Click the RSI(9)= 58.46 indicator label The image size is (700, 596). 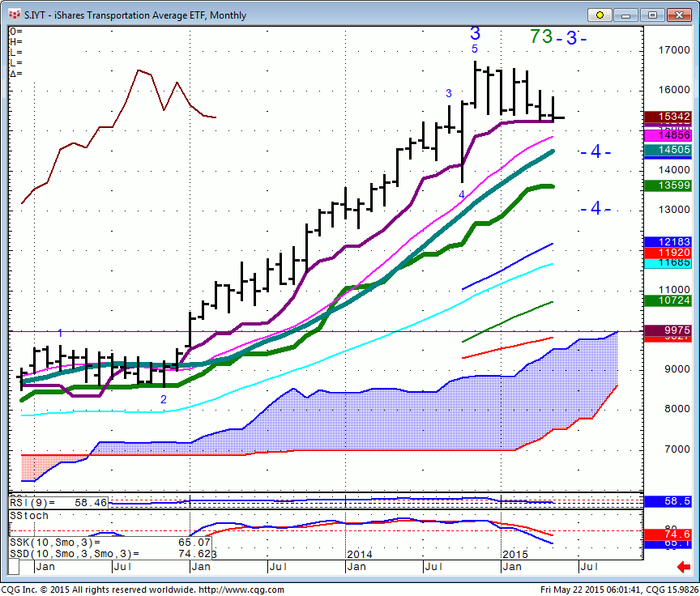(x=58, y=503)
